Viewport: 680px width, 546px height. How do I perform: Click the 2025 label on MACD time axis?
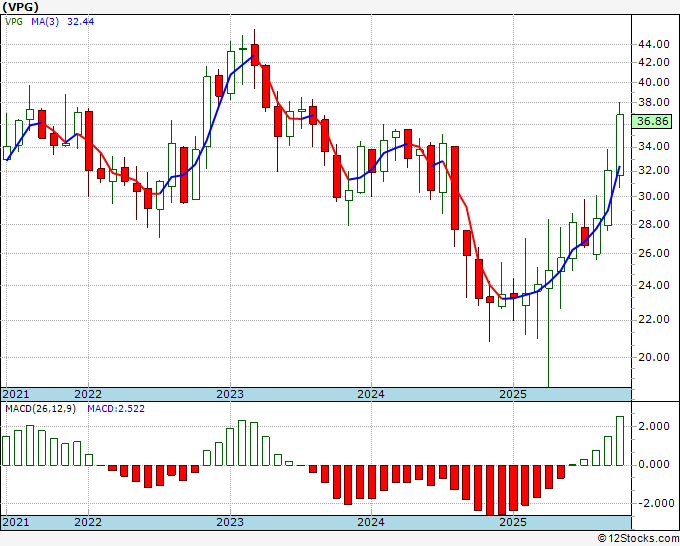513,522
